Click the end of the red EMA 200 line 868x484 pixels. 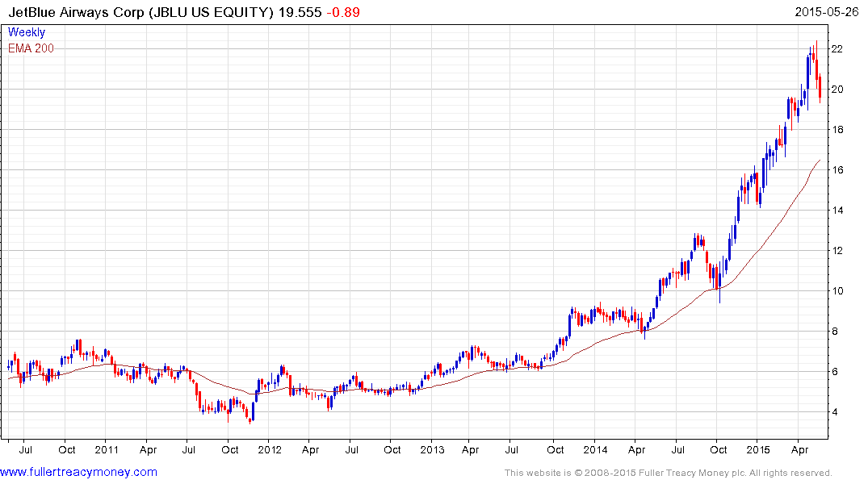[820, 161]
